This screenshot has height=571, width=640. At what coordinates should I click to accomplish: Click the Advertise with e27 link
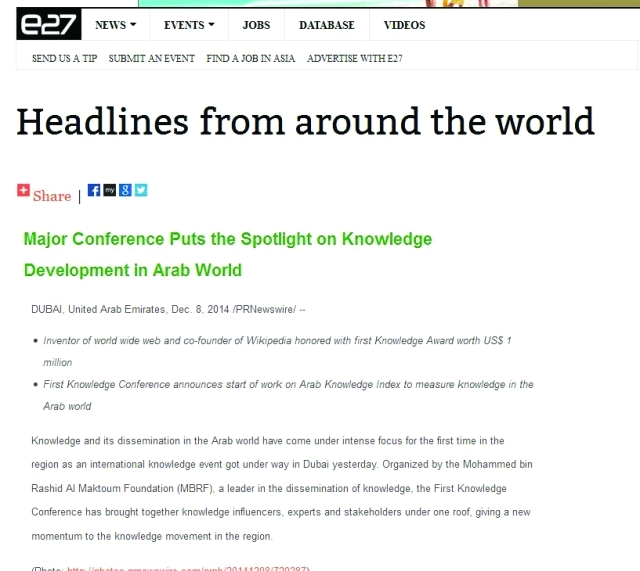354,58
